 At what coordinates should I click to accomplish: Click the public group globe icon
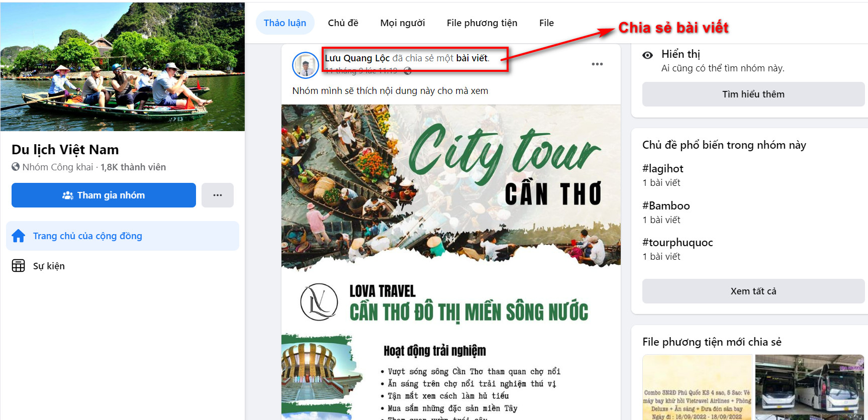tap(16, 167)
